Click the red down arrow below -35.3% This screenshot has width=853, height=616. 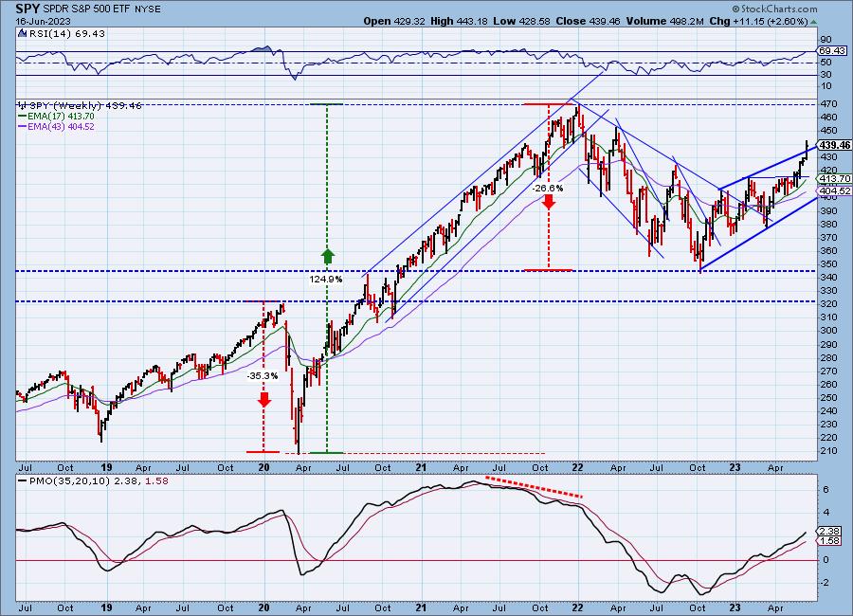pyautogui.click(x=263, y=400)
